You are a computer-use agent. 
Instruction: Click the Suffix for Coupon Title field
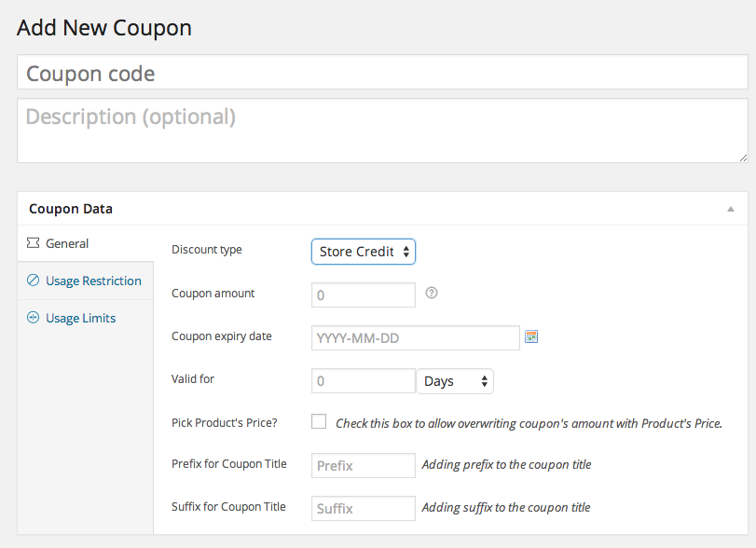363,508
